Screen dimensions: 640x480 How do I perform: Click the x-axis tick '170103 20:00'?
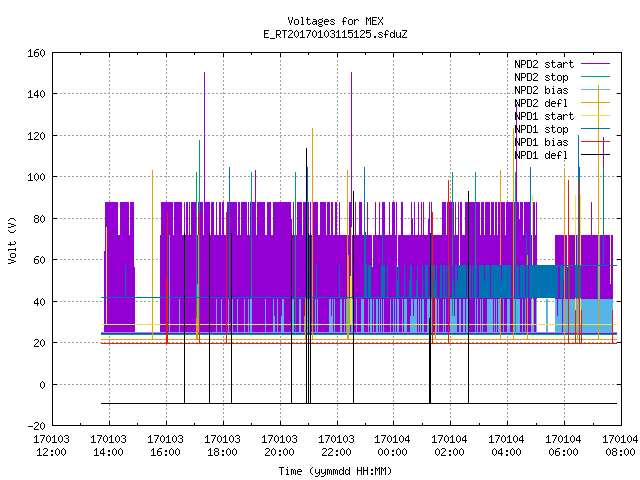tap(279, 446)
